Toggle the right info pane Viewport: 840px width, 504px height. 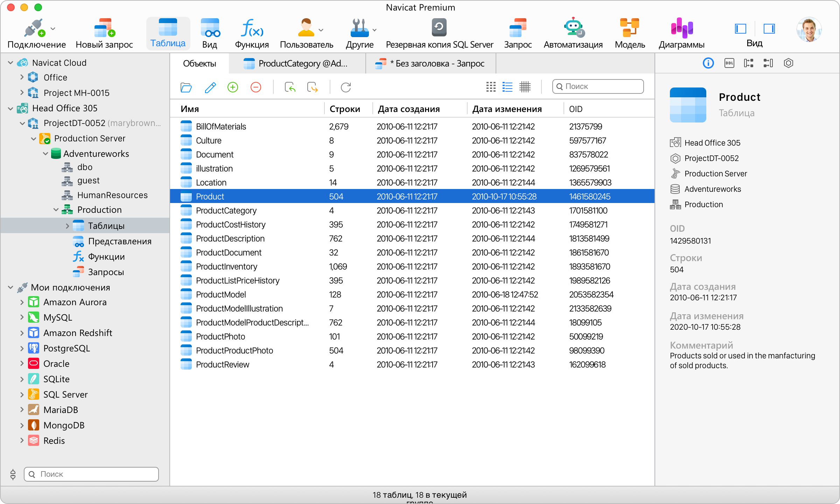point(769,28)
